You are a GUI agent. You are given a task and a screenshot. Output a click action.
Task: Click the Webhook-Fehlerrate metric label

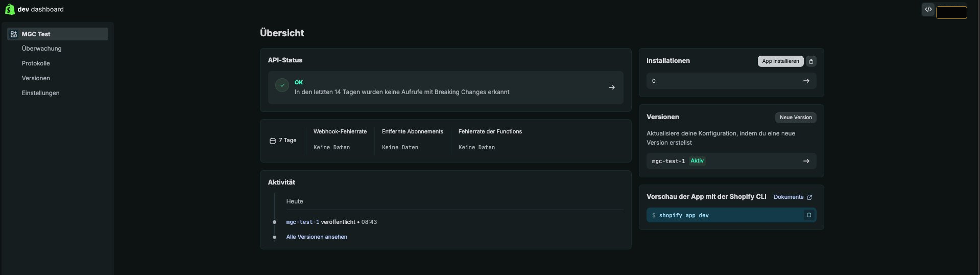340,131
